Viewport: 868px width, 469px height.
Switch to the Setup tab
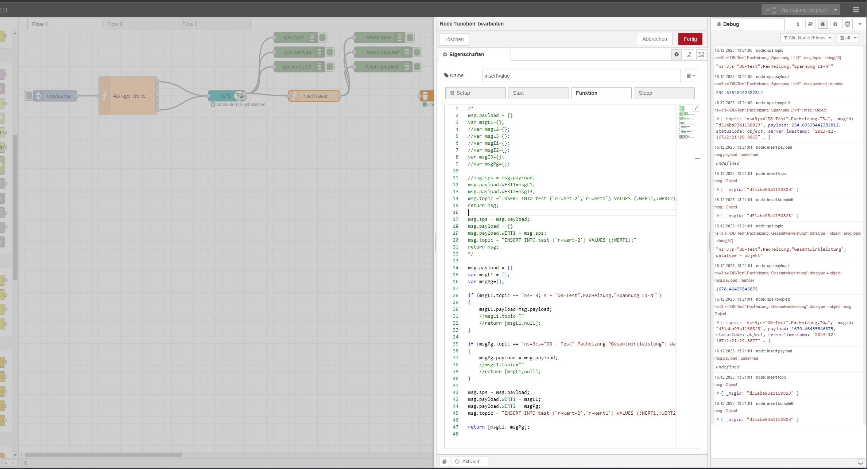click(475, 93)
